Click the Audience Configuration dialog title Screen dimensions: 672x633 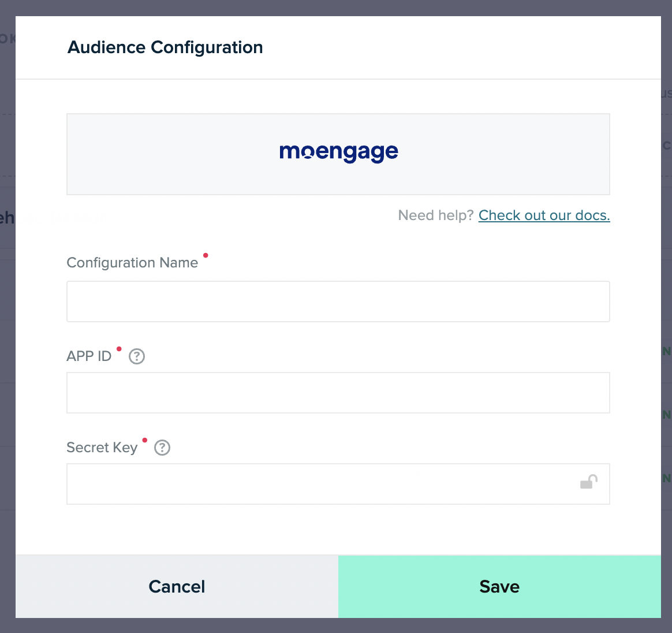tap(165, 47)
